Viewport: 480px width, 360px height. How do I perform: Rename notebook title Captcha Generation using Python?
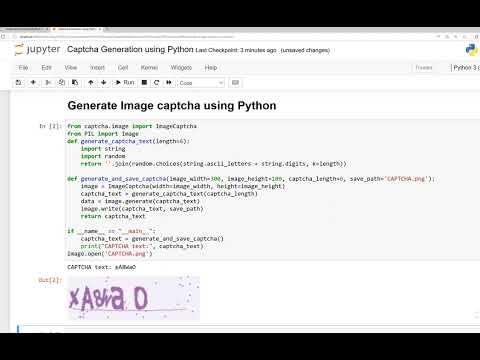(x=130, y=49)
